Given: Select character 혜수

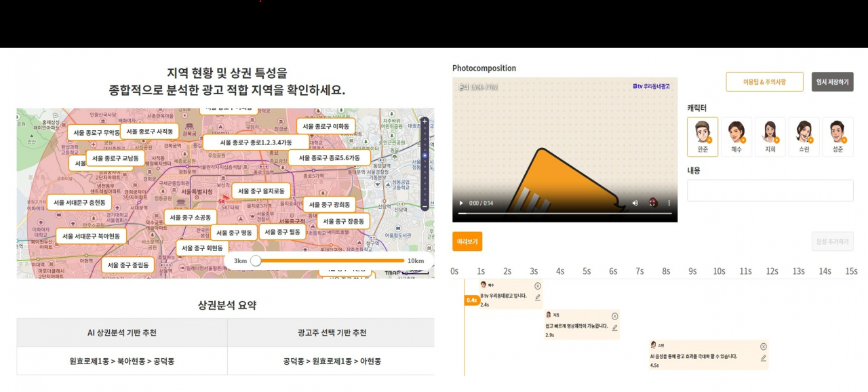Looking at the screenshot, I should pos(736,136).
